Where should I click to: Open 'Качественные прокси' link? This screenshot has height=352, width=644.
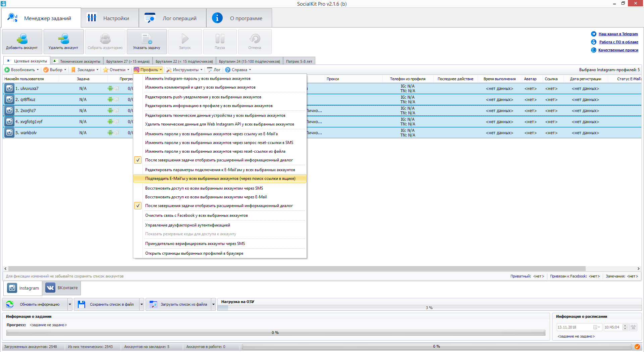(618, 50)
